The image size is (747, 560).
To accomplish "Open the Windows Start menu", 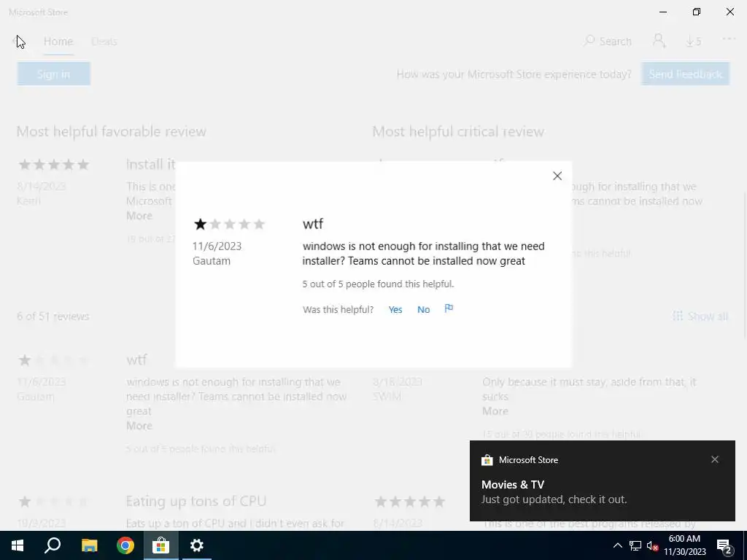I will tap(18, 545).
